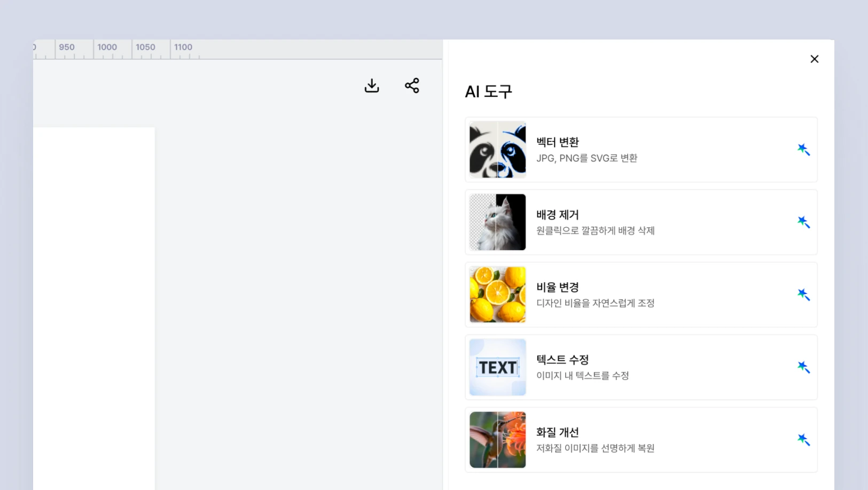The image size is (868, 490).
Task: Select the 텍스트 수정 title
Action: click(562, 360)
